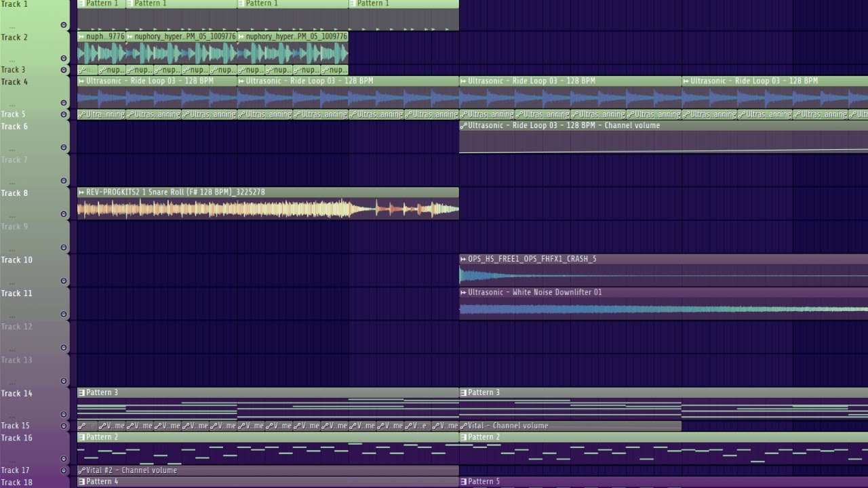The image size is (868, 488).
Task: Toggle Track 13 mute dot
Action: (x=64, y=381)
